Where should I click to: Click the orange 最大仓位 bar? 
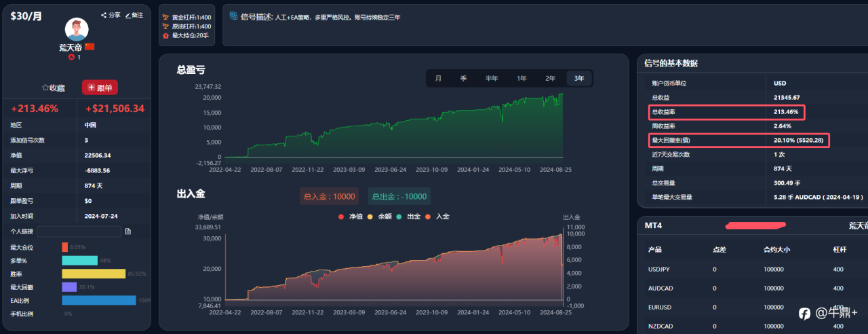tap(64, 247)
